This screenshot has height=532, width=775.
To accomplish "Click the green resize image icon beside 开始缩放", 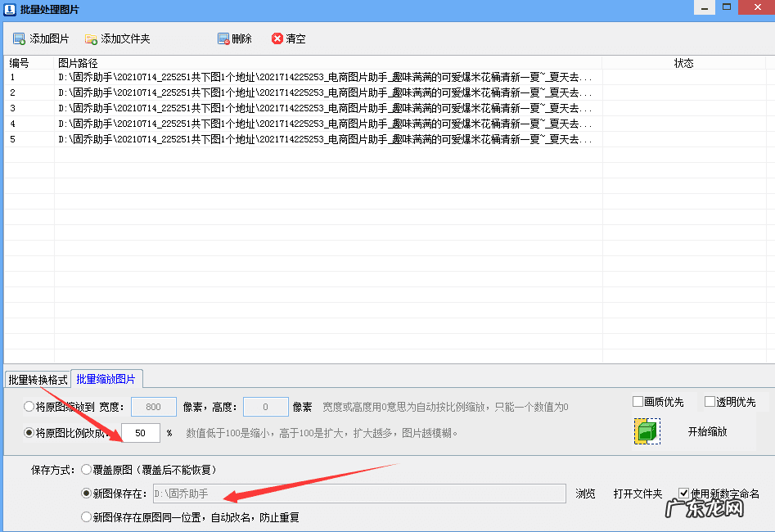I will click(647, 432).
